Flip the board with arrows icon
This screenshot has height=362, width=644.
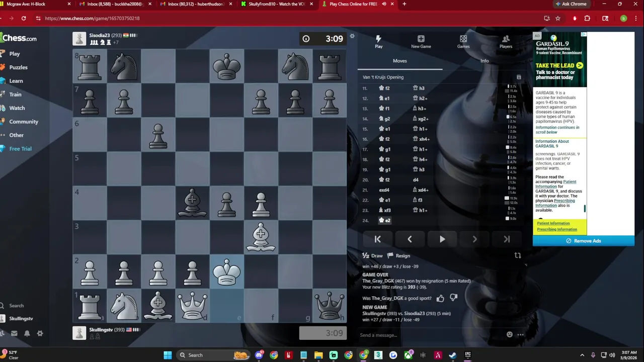click(x=518, y=255)
